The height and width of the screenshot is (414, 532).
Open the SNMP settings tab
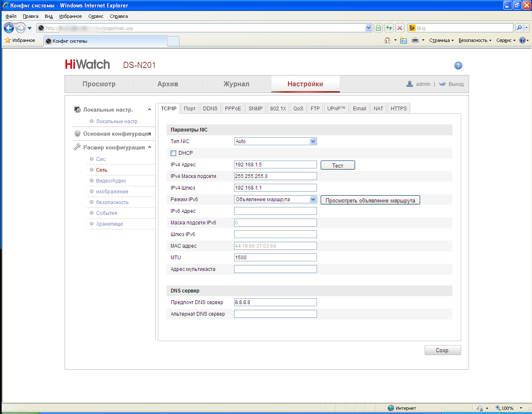coord(256,108)
